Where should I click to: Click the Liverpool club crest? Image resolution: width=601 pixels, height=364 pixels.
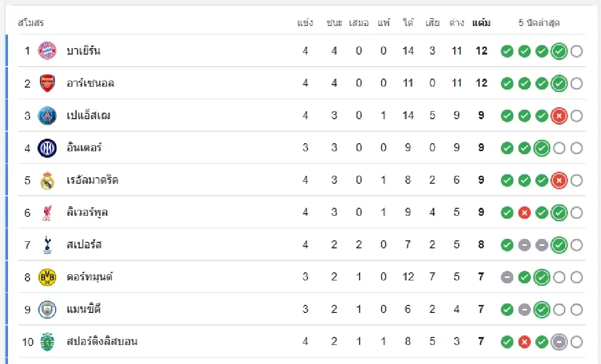click(48, 212)
